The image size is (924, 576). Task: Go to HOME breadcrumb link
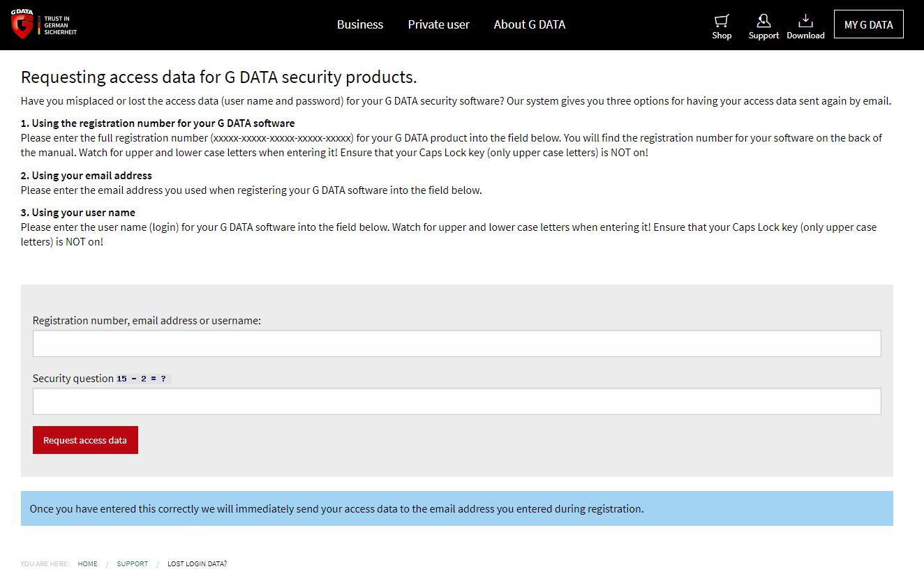(x=88, y=563)
